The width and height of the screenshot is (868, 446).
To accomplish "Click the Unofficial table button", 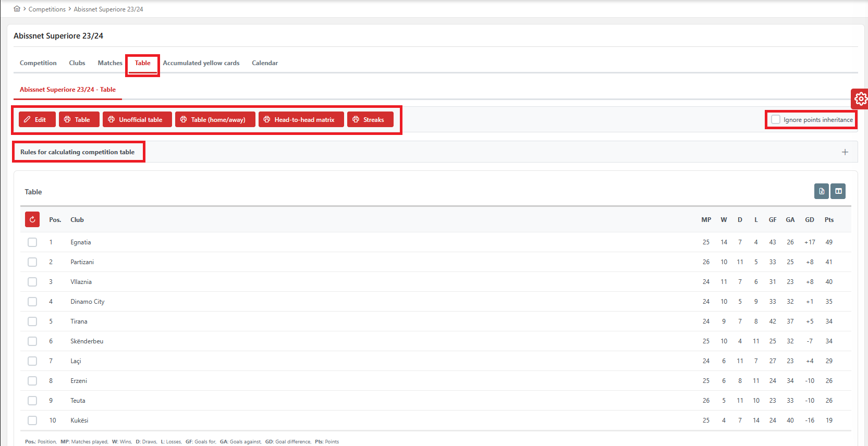I will (x=137, y=119).
